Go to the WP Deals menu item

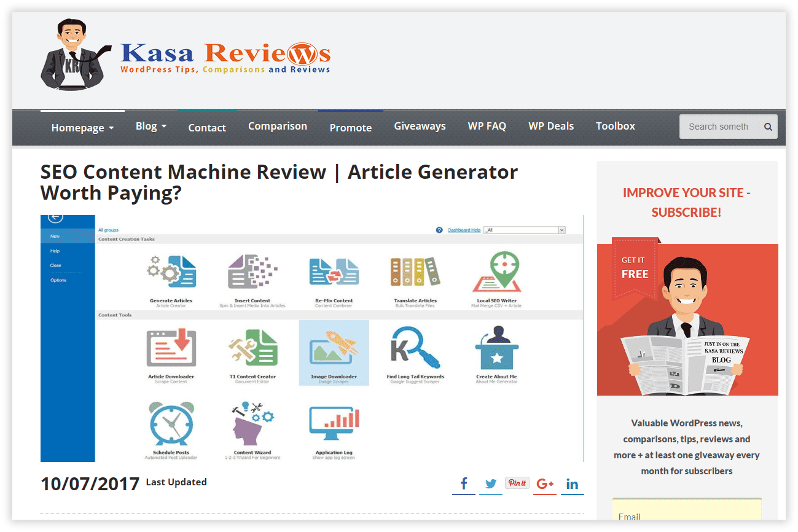(x=550, y=126)
